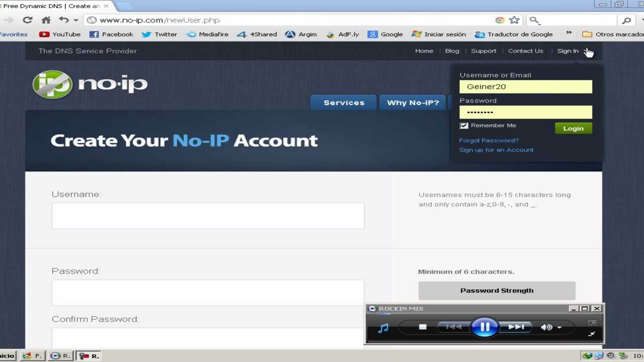Open the Why No-IP? tab
This screenshot has width=644, height=362.
pos(413,103)
